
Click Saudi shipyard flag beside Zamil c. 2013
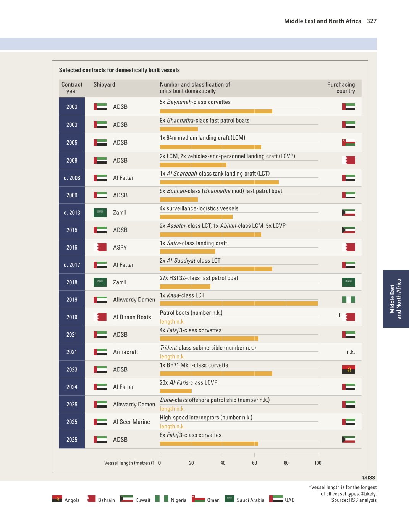(x=100, y=213)
